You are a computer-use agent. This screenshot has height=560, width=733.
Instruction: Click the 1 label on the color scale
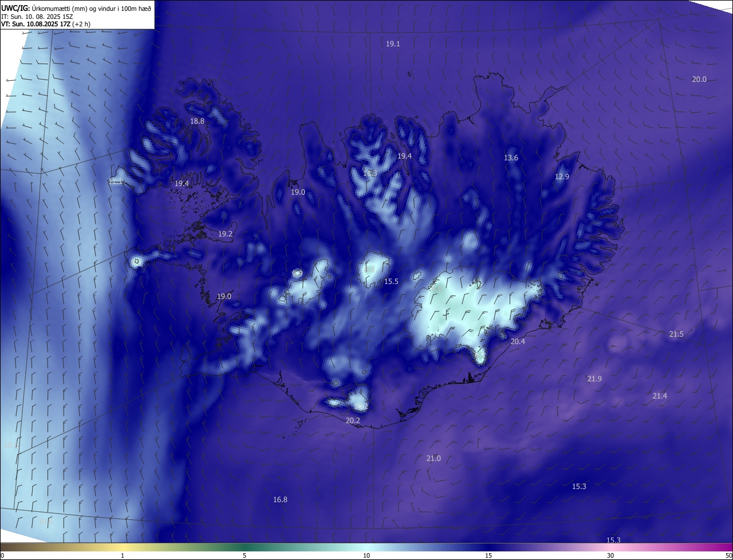(x=123, y=555)
